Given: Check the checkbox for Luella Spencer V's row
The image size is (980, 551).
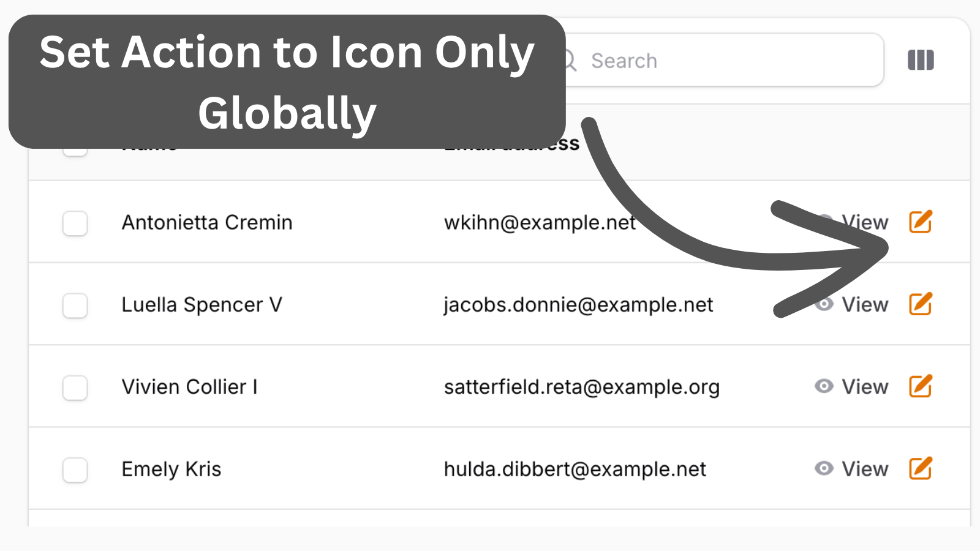Looking at the screenshot, I should click(75, 306).
